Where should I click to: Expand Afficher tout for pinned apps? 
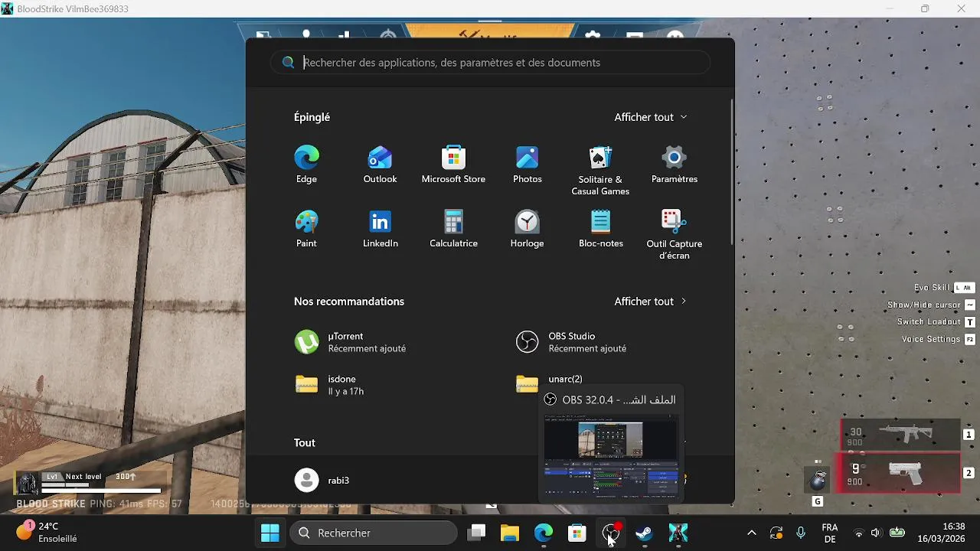click(x=651, y=117)
